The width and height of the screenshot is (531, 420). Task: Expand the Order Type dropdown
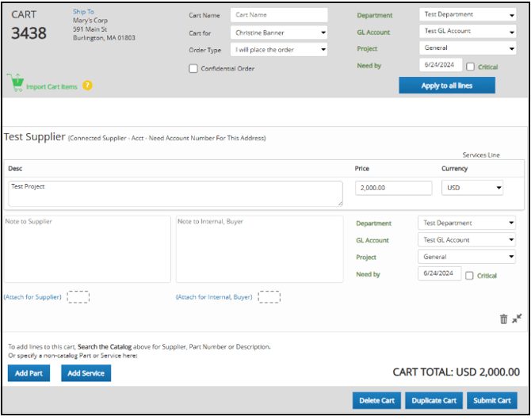point(279,49)
